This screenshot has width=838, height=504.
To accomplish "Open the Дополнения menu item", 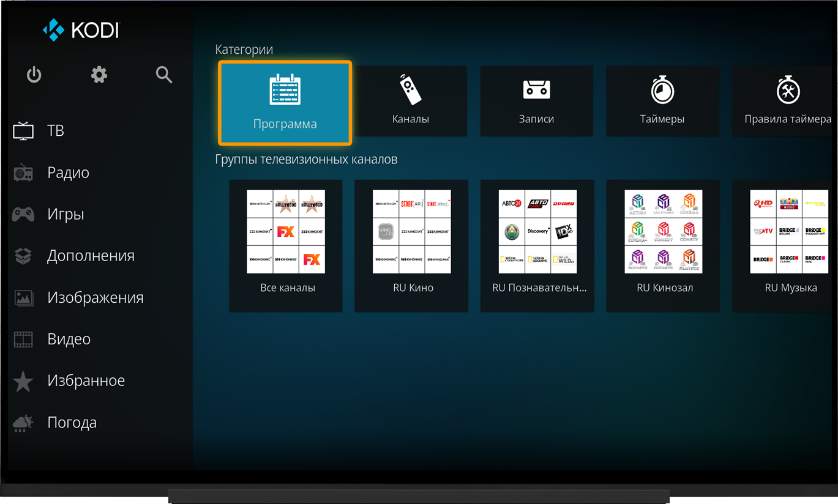I will tap(91, 256).
